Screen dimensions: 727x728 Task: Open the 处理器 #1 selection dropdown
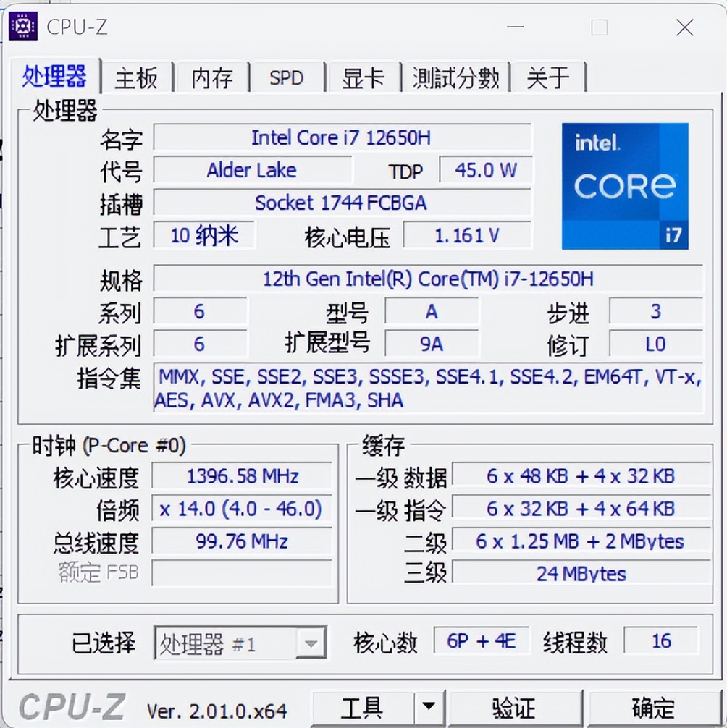311,642
